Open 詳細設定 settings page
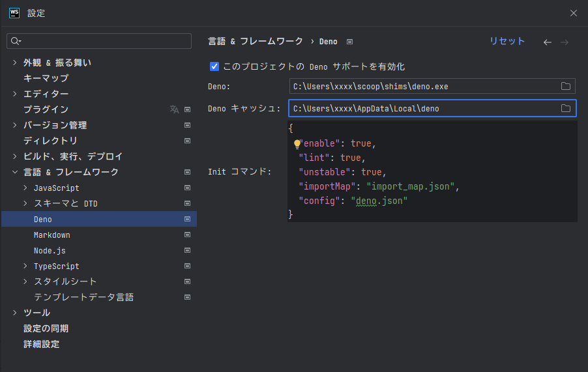588x372 pixels. click(x=42, y=344)
